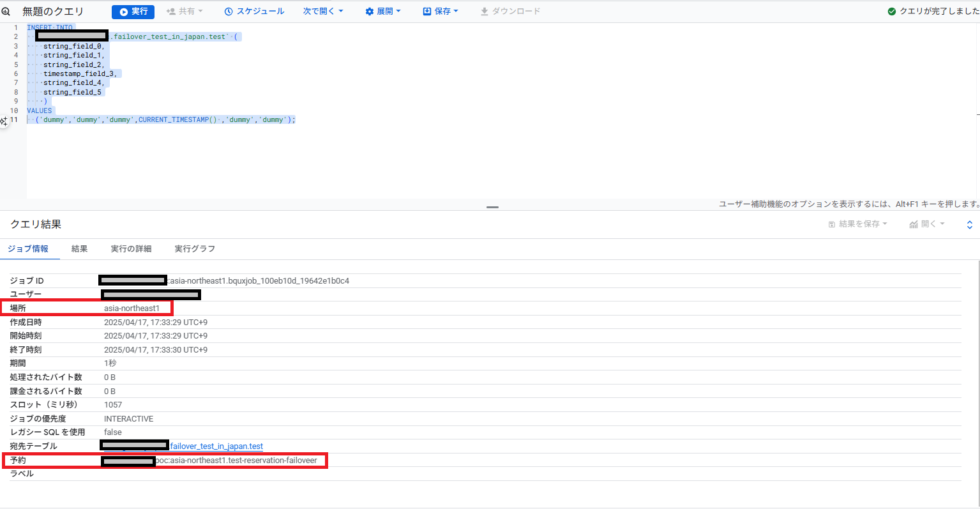The height and width of the screenshot is (511, 980).
Task: Click inside the SQL editor on line 10 VALUES
Action: [x=40, y=111]
